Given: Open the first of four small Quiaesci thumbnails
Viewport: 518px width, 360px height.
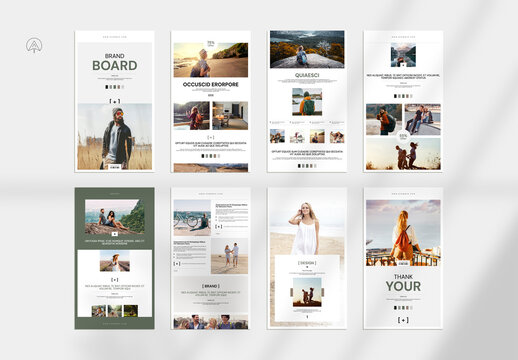Looking at the screenshot, I should click(x=277, y=136).
